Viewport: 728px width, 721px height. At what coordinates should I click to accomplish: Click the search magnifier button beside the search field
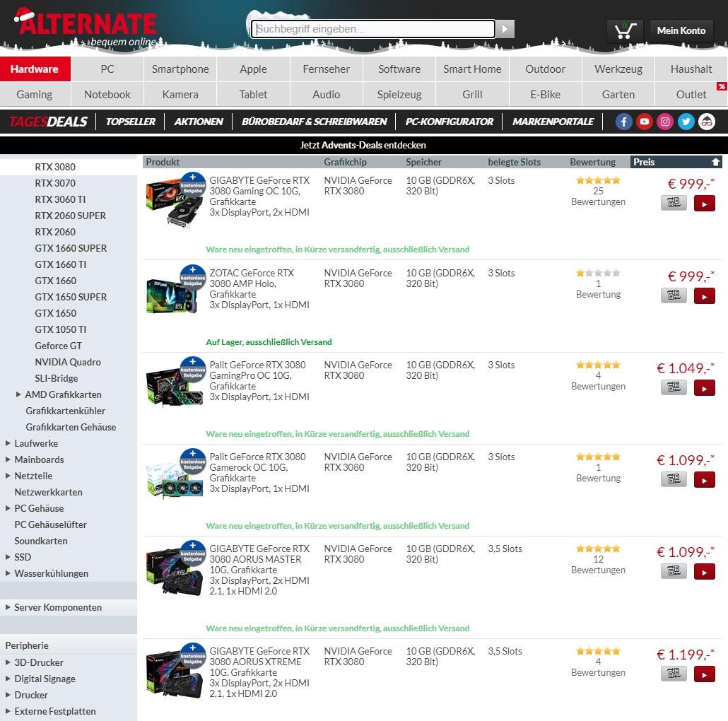coord(505,29)
